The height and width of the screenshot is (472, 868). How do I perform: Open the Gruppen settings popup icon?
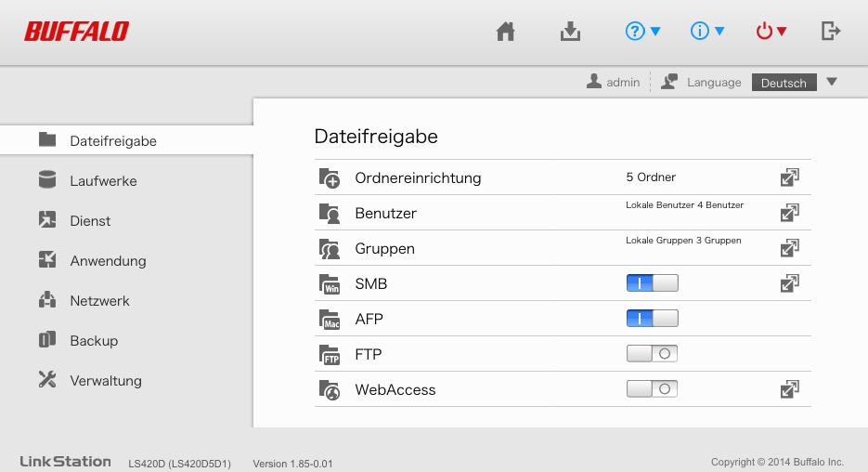(x=789, y=248)
